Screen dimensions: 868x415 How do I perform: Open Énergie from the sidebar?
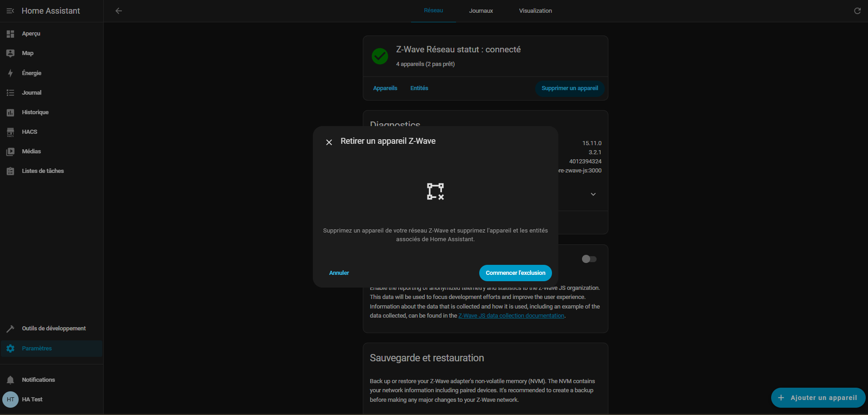(x=31, y=73)
